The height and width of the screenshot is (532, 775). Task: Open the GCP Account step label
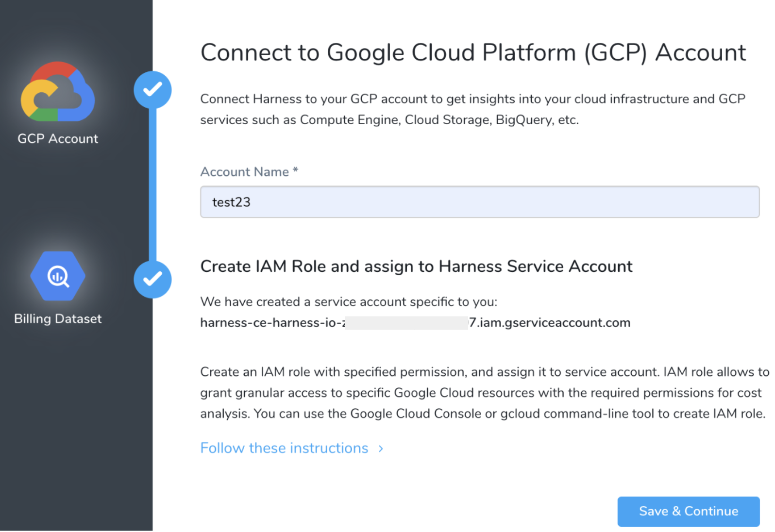pos(58,139)
